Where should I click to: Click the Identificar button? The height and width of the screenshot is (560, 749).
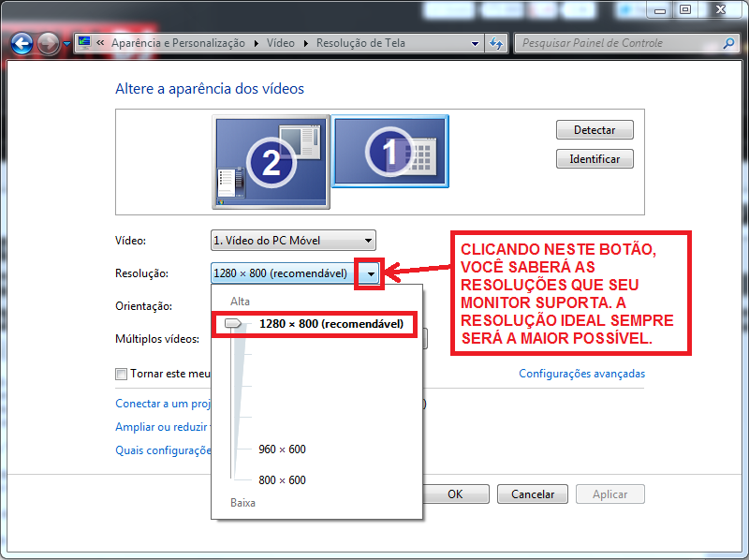595,159
